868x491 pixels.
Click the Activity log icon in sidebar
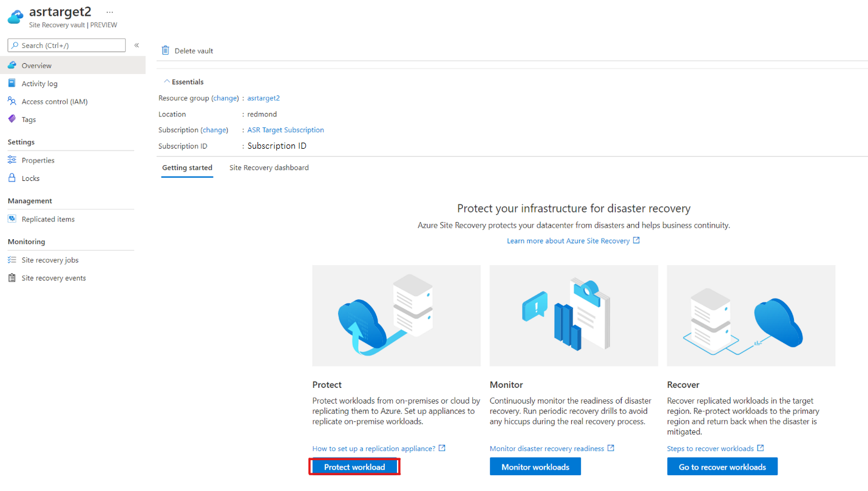12,83
